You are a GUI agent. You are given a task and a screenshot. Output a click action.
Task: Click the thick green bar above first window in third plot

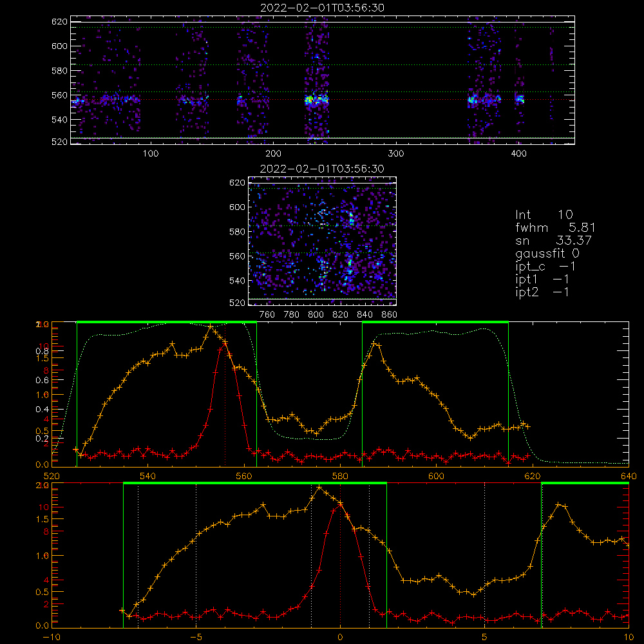[x=167, y=322]
